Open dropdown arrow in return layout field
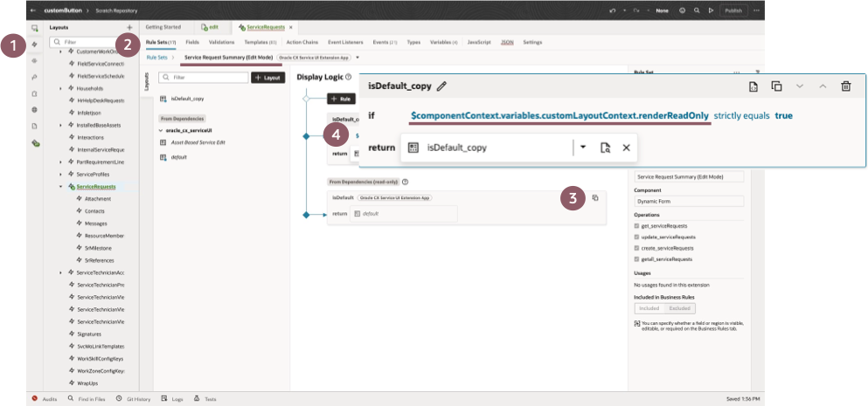Screen dimensions: 868x406 [x=583, y=148]
